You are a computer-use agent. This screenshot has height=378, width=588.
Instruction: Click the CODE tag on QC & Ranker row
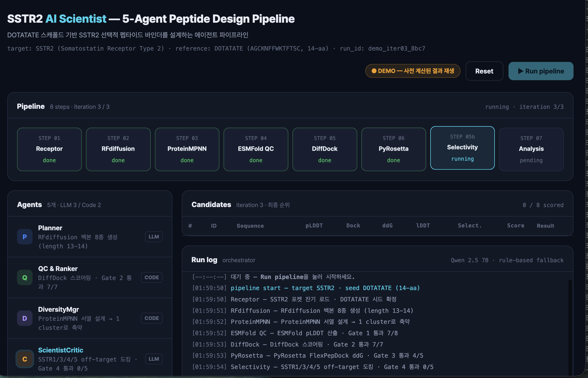[152, 277]
